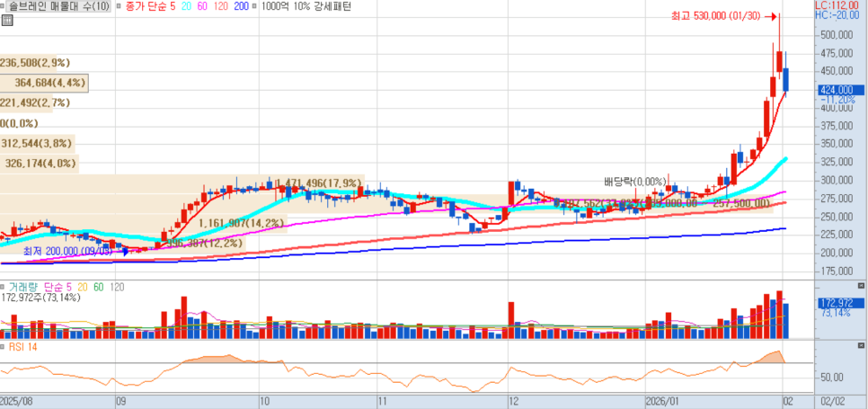868x409 pixels.
Task: Click the 500,000 price axis label
Action: [x=837, y=35]
